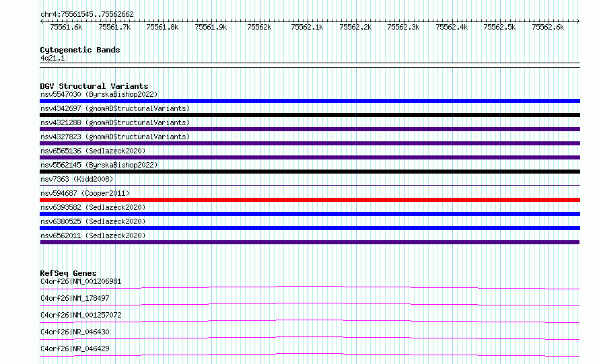
Task: Click the 75561.6k ruler tick label
Action: pos(66,27)
